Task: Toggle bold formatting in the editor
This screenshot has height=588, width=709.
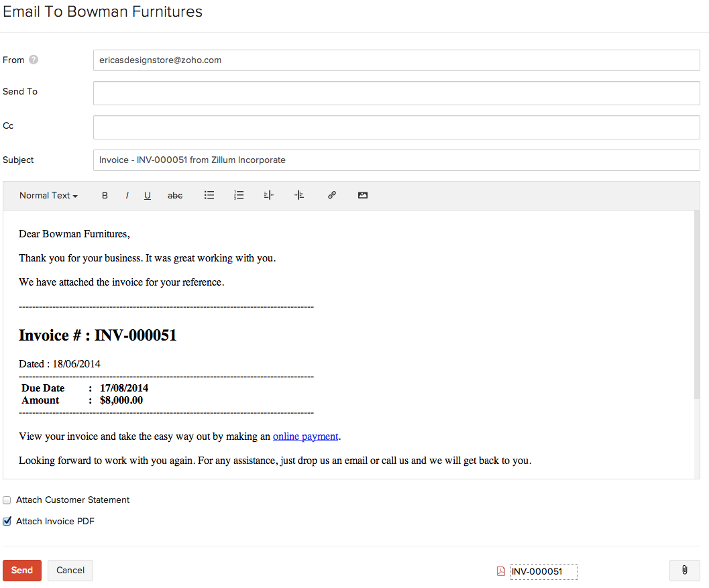Action: coord(105,196)
